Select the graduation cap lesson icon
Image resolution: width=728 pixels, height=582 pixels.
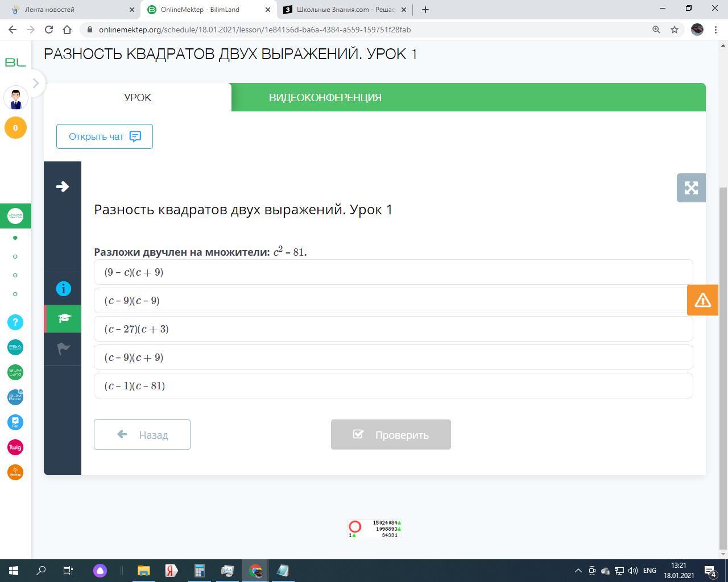pos(64,318)
